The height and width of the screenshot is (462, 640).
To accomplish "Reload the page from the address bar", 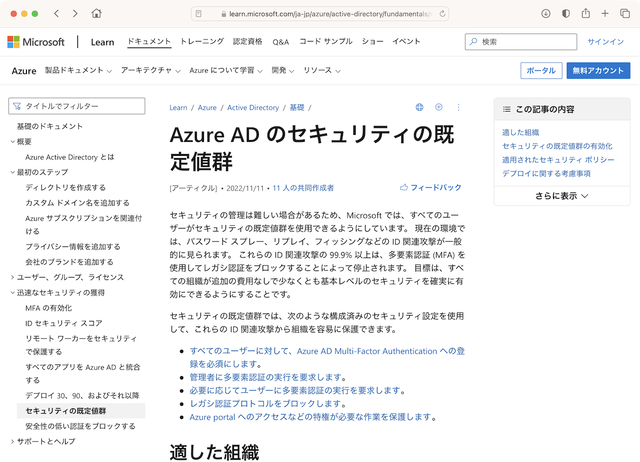I will coord(442,14).
